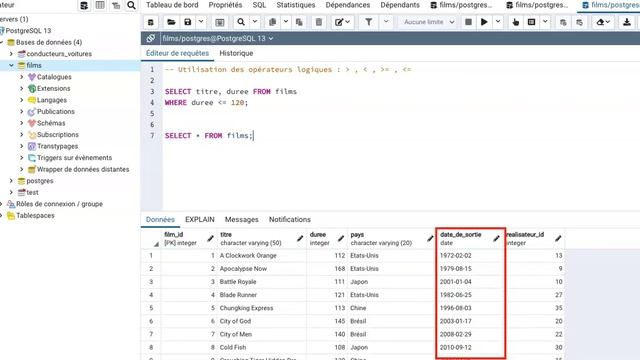Image resolution: width=640 pixels, height=360 pixels.
Task: Open the Edit pencil dropdown menu
Action: coord(342,22)
